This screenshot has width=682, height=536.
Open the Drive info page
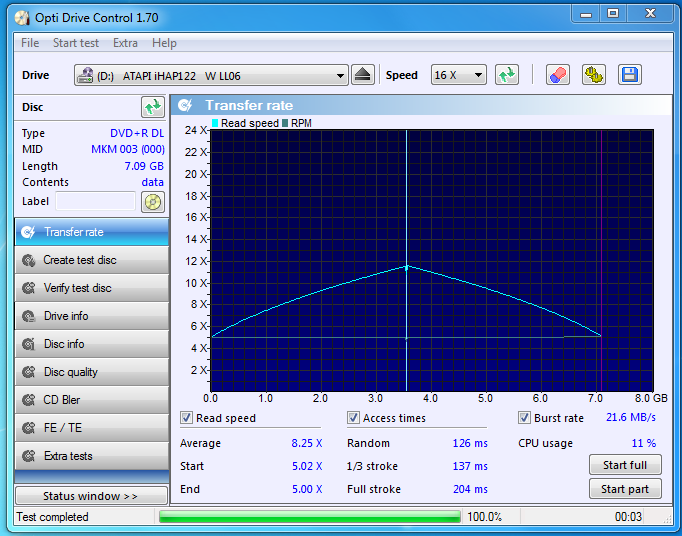[92, 316]
